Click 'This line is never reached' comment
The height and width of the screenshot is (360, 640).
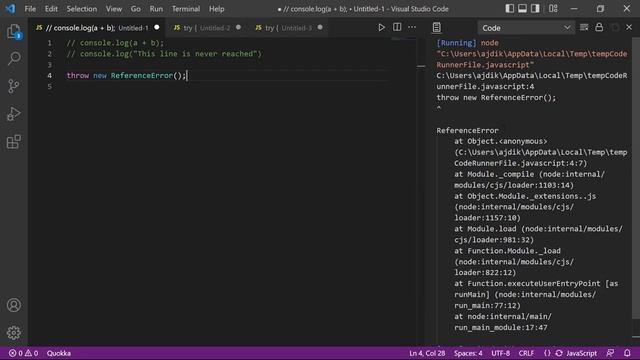tap(164, 54)
